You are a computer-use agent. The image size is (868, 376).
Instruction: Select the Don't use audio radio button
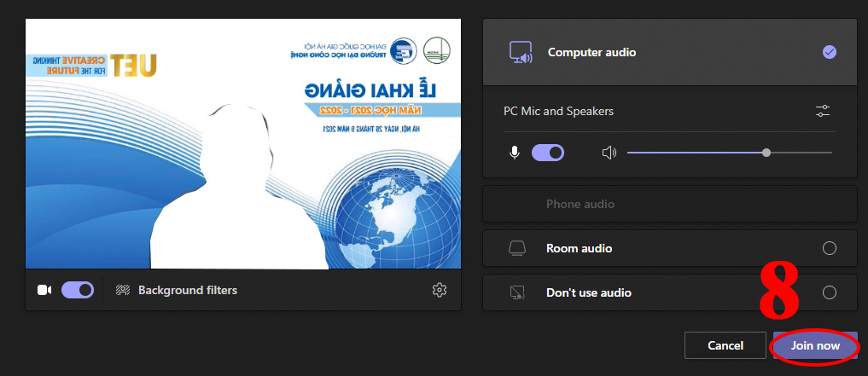829,292
